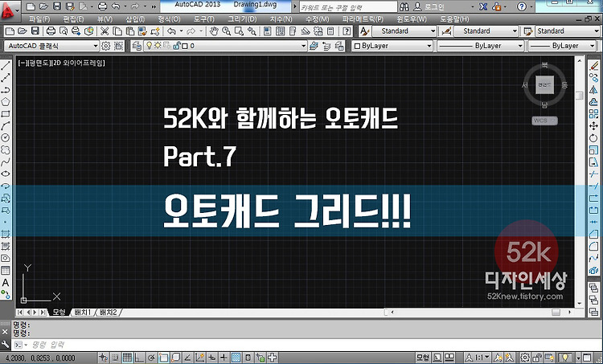Click the Save icon in the standard toolbar
This screenshot has height=364, width=603.
point(35,31)
